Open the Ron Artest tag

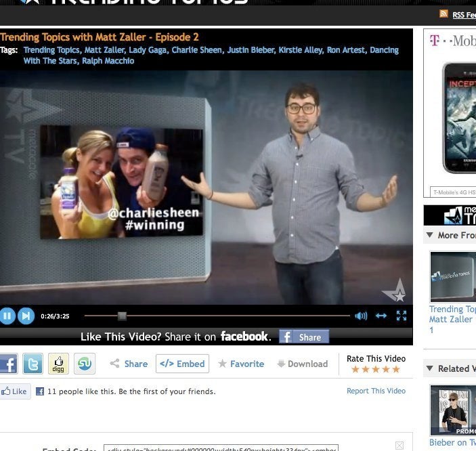(346, 50)
